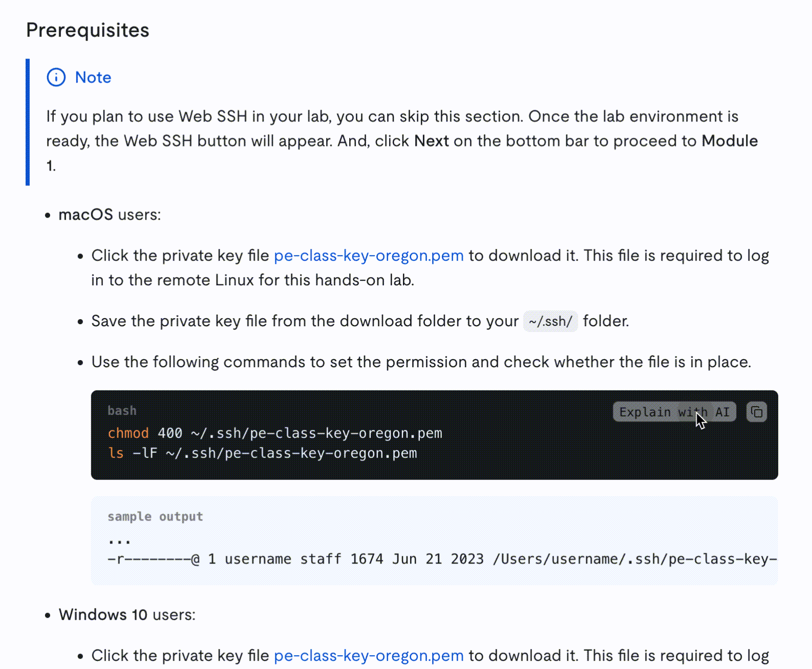Click the sample output label
The width and height of the screenshot is (812, 669).
[155, 517]
